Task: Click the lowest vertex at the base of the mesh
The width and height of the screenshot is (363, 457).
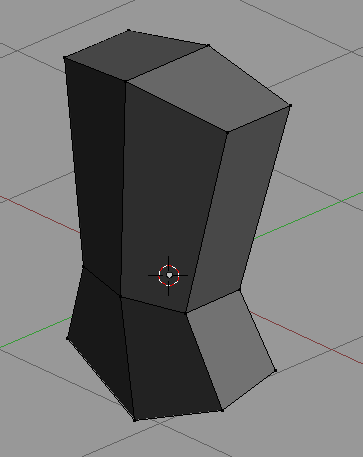Action: coord(135,420)
